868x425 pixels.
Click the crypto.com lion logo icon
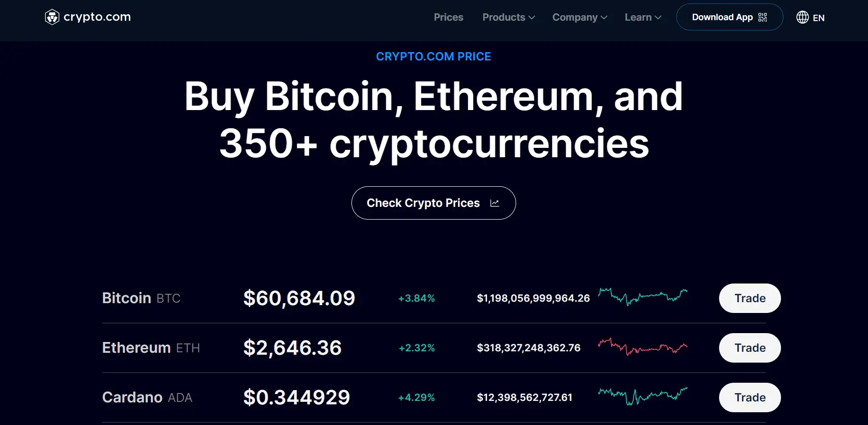pos(52,17)
